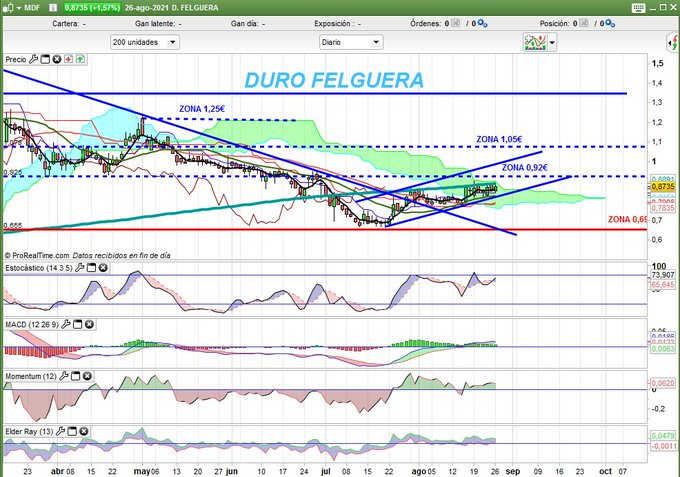Maximize the Elder Ray panel
This screenshot has width=680, height=477.
[x=72, y=431]
